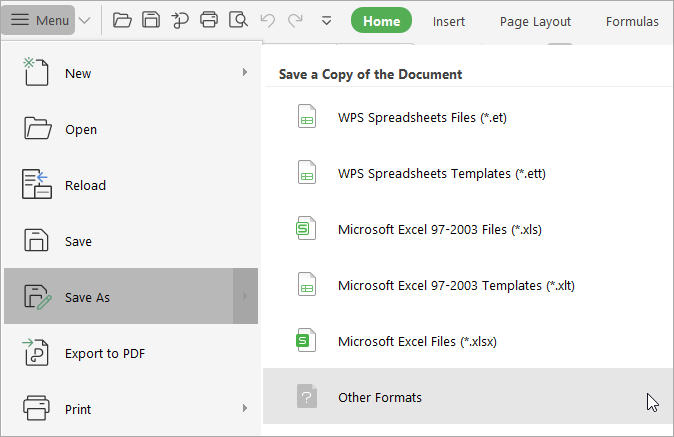This screenshot has height=437, width=674.
Task: Click the Print Preview toolbar icon
Action: click(238, 20)
